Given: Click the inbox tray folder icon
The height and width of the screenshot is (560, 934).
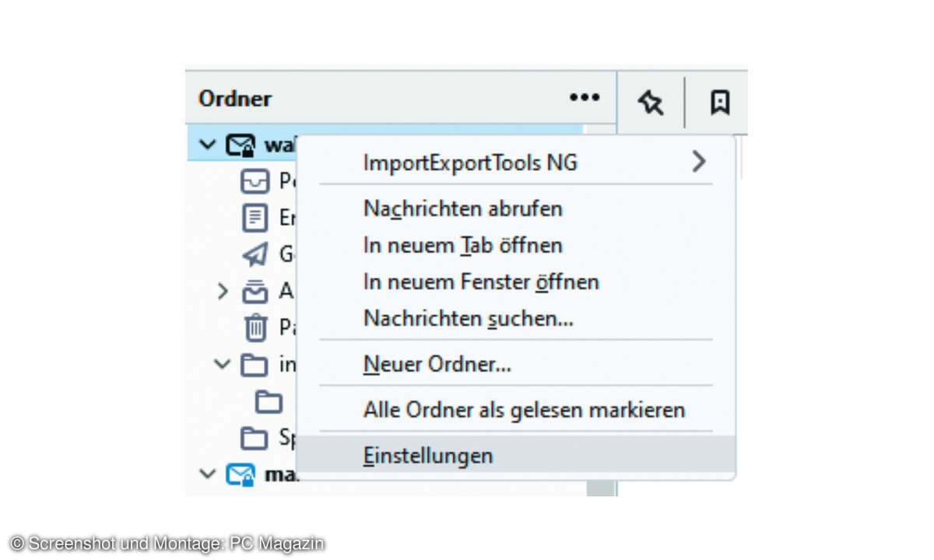Looking at the screenshot, I should (x=255, y=182).
